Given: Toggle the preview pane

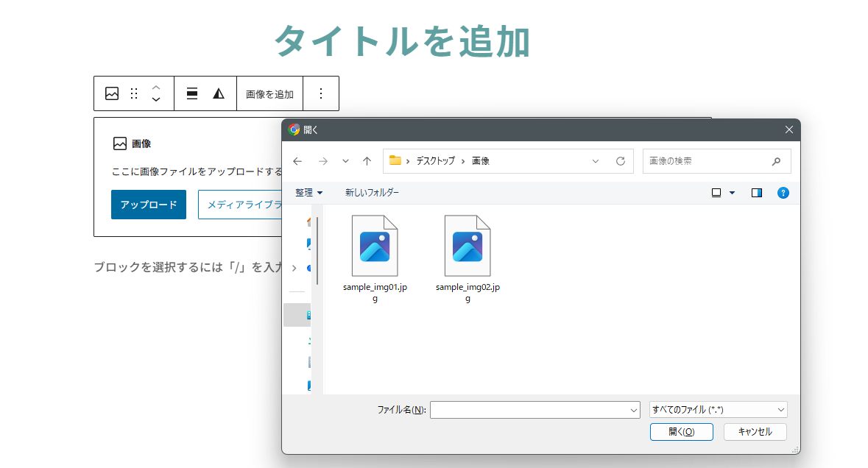Looking at the screenshot, I should point(756,193).
